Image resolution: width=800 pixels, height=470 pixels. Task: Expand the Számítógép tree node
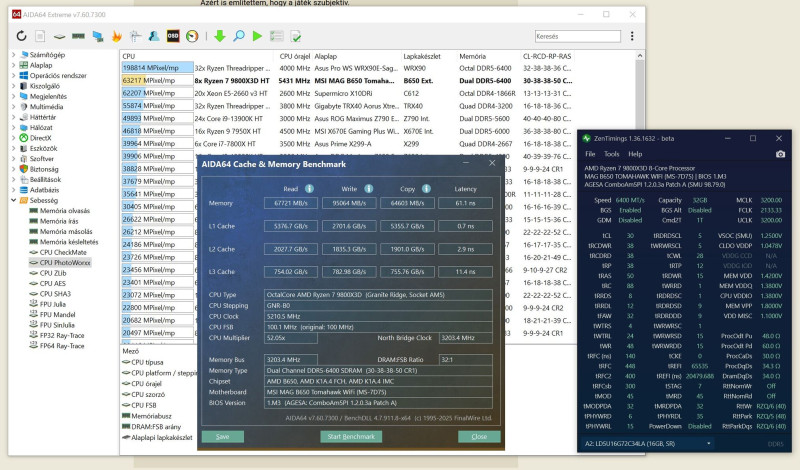(14, 54)
